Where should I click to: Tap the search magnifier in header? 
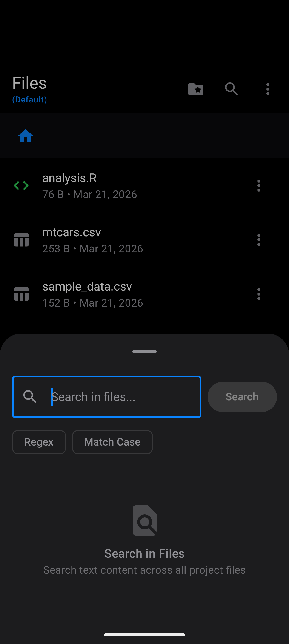pos(231,89)
